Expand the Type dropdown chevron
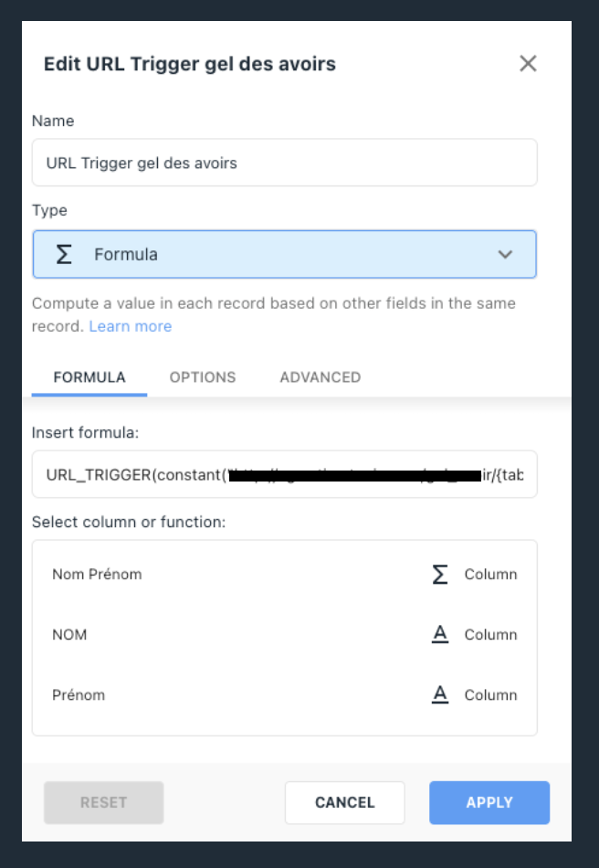 point(505,255)
